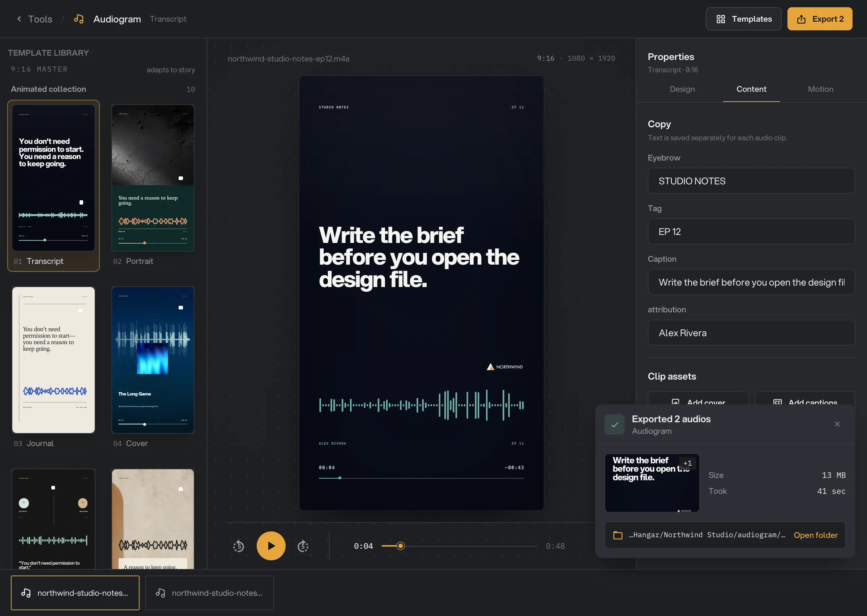The height and width of the screenshot is (616, 867).
Task: Click the folder icon in export path
Action: pyautogui.click(x=618, y=535)
